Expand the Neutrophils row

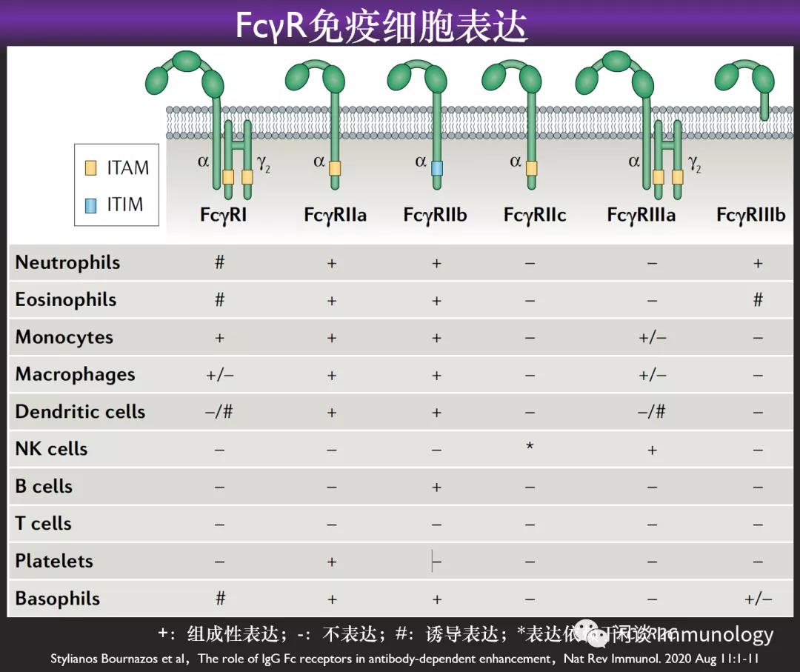tap(67, 262)
